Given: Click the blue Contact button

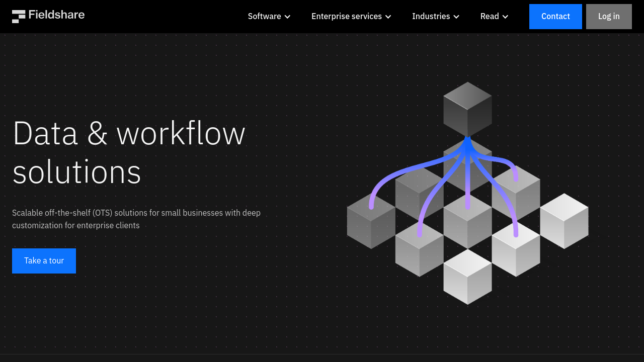Looking at the screenshot, I should coord(555,17).
